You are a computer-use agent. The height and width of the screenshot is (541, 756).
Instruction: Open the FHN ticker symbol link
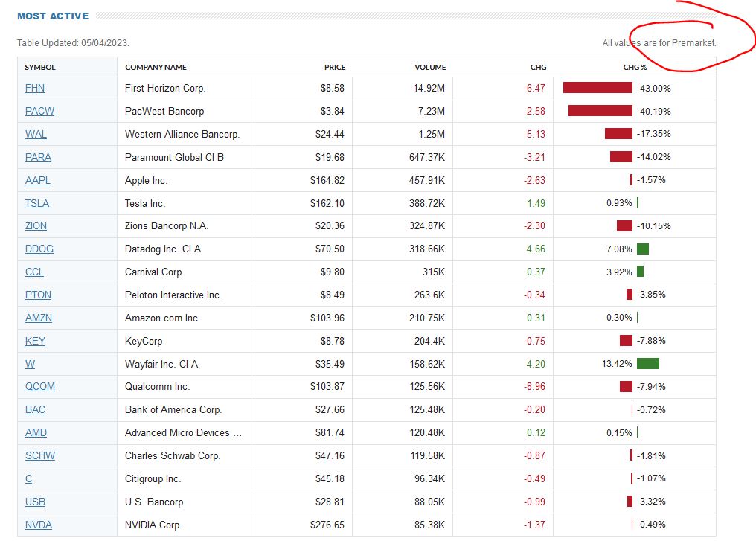tap(35, 89)
